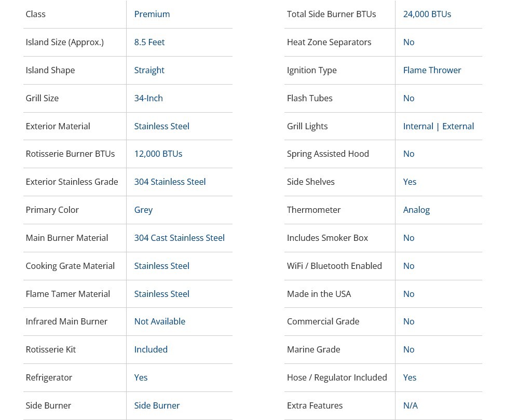Click the N/A extra features link
The height and width of the screenshot is (420, 518).
click(410, 405)
